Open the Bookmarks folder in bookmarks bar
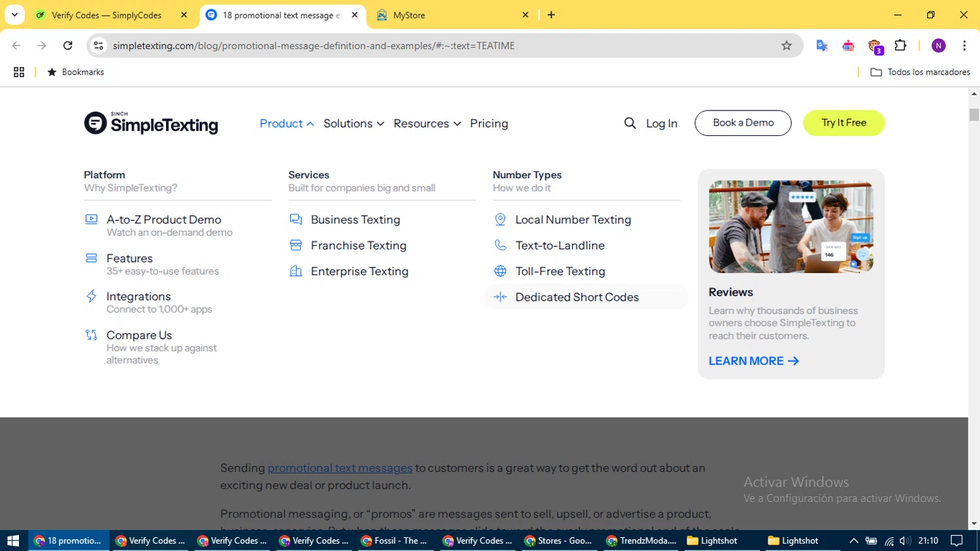 coord(76,72)
